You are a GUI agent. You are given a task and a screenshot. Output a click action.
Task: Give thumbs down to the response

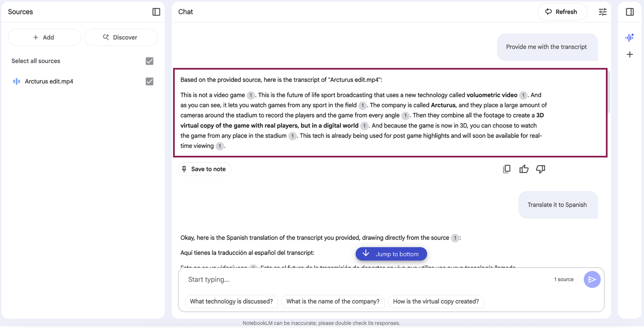[541, 169]
